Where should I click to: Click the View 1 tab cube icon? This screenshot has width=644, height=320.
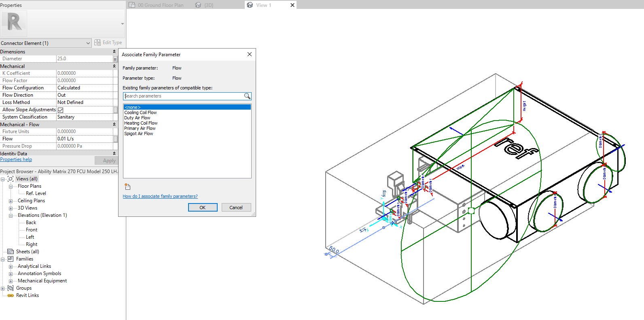(250, 5)
